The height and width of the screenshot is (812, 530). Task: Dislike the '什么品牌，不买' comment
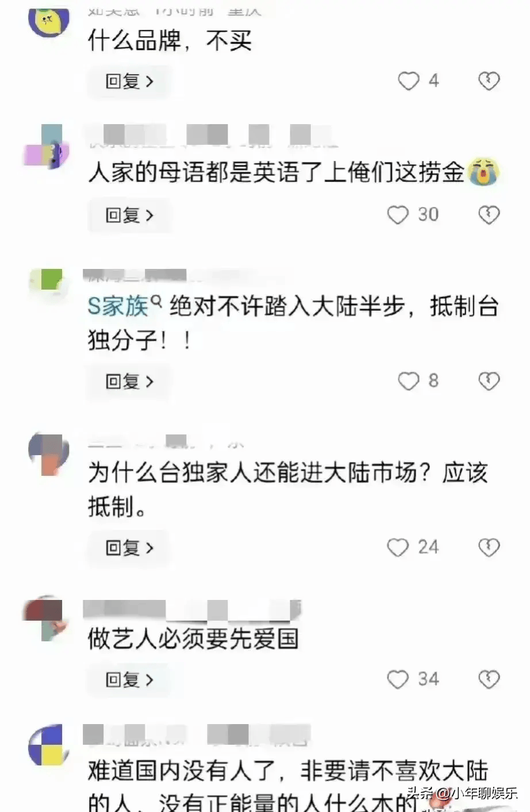[489, 81]
